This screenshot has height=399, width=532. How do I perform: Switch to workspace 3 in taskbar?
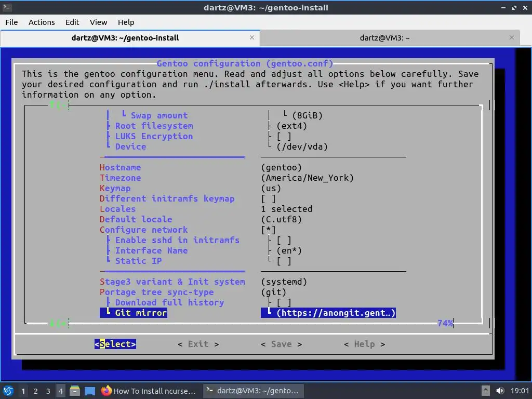click(x=48, y=391)
